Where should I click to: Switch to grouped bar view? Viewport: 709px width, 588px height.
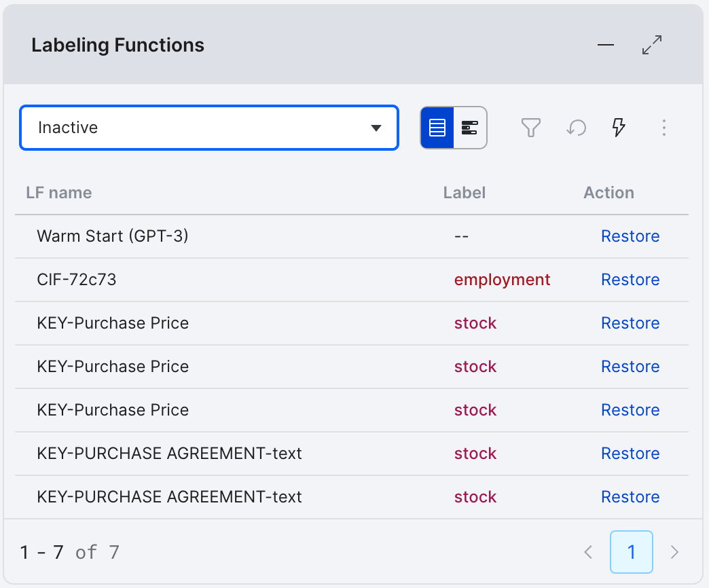(470, 128)
